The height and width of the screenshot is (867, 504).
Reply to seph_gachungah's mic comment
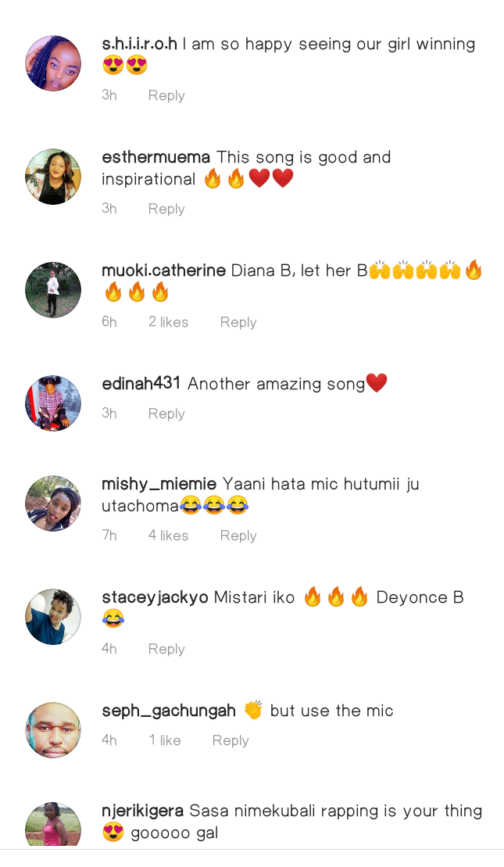pyautogui.click(x=231, y=740)
